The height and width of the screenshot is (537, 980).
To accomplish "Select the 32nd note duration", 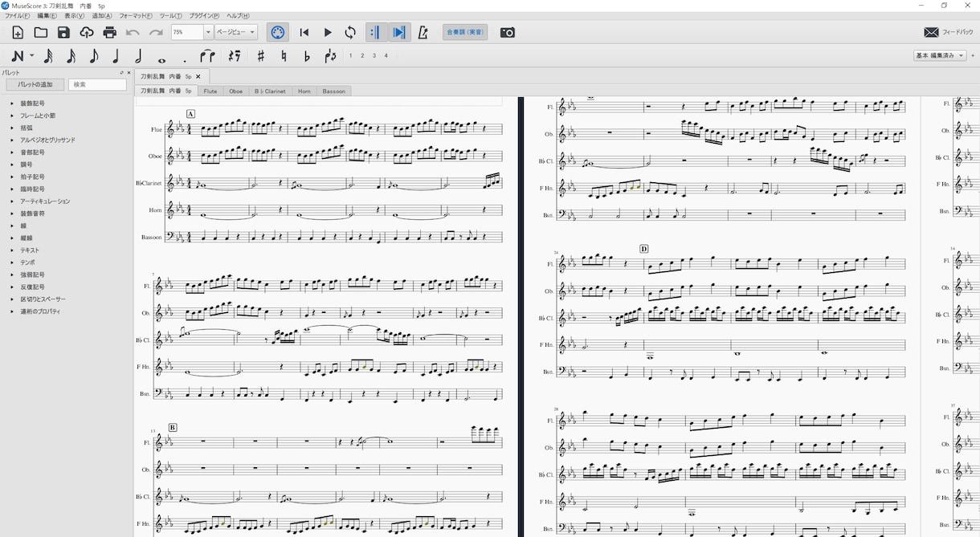I will (48, 56).
